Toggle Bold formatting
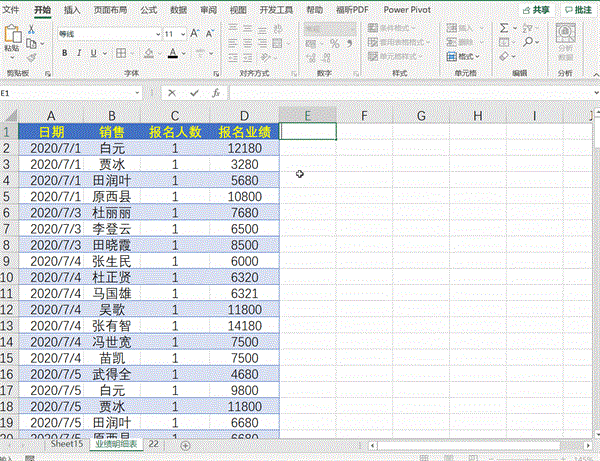Screen dimensions: 600x461 (x=62, y=52)
